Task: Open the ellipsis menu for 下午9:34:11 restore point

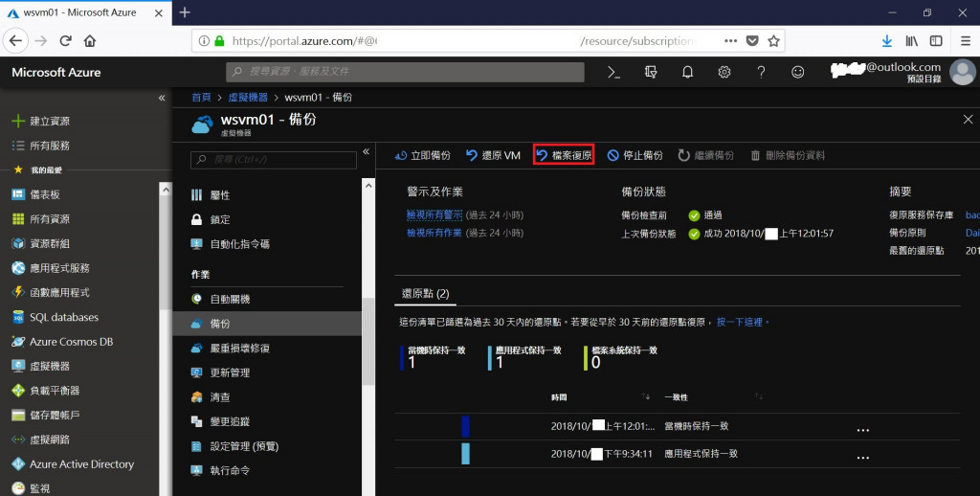Action: coord(863,457)
